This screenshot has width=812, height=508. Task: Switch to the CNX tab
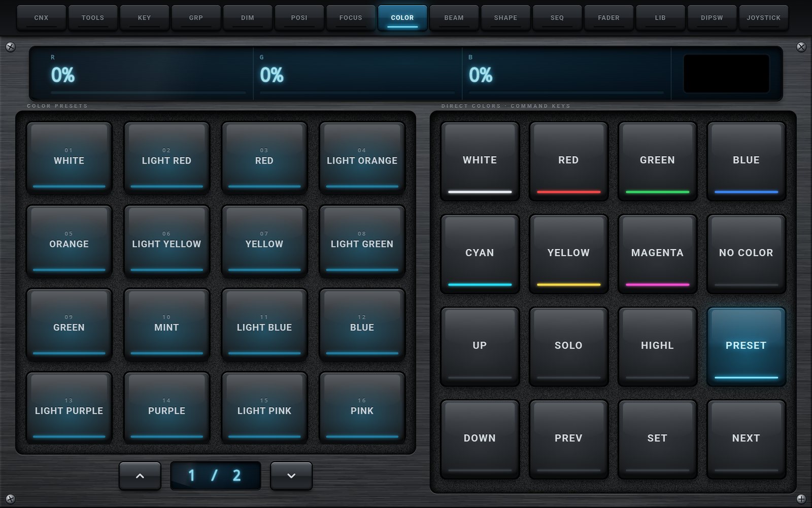pos(41,18)
